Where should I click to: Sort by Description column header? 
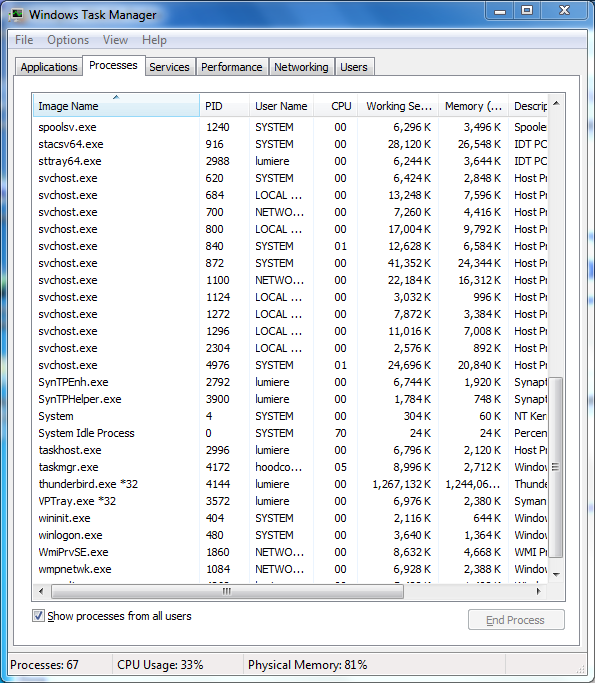528,105
